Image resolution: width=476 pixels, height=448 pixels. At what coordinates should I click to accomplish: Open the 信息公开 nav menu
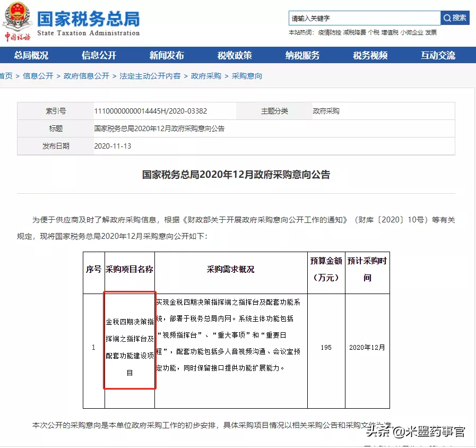pyautogui.click(x=99, y=55)
